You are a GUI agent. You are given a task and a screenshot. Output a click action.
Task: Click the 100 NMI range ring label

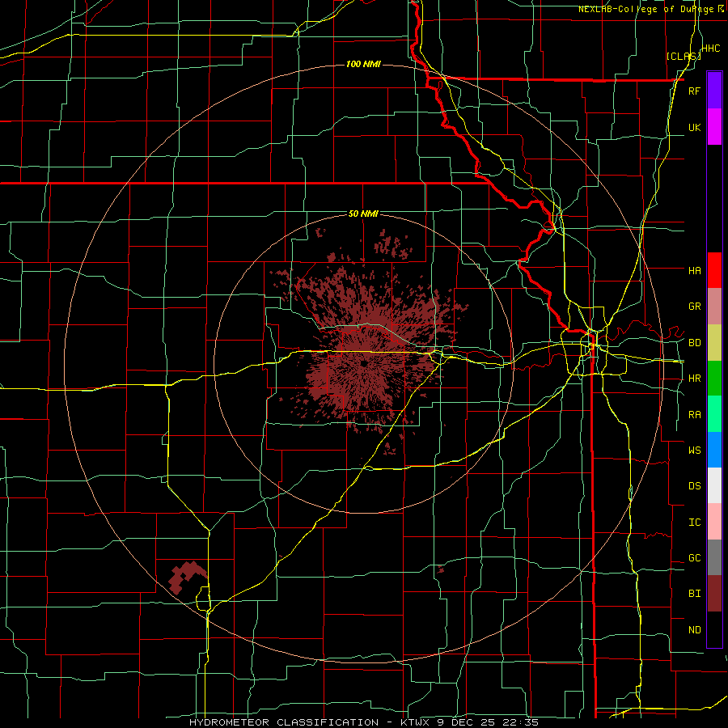[x=363, y=64]
